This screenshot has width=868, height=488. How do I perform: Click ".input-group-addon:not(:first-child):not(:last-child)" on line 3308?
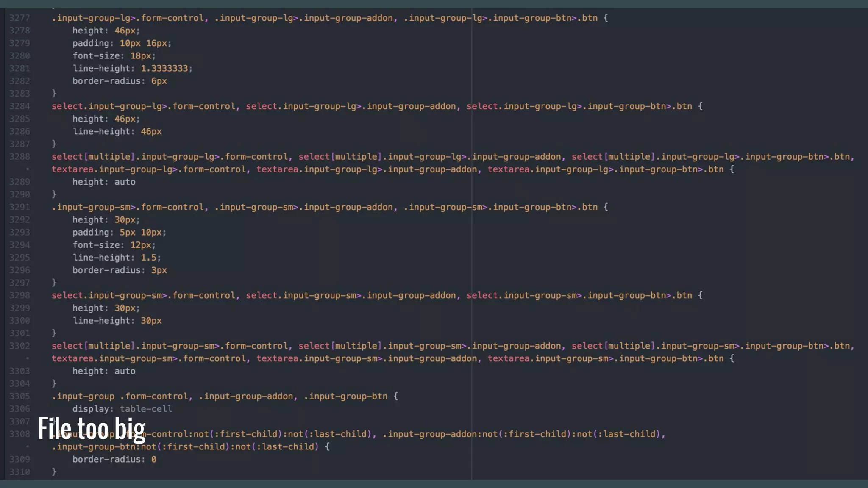521,434
